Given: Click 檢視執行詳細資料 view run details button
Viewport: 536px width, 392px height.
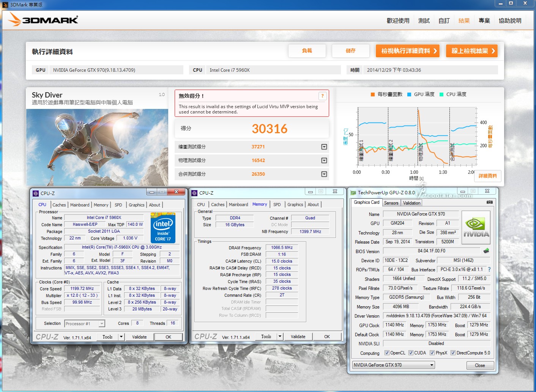Looking at the screenshot, I should point(408,51).
